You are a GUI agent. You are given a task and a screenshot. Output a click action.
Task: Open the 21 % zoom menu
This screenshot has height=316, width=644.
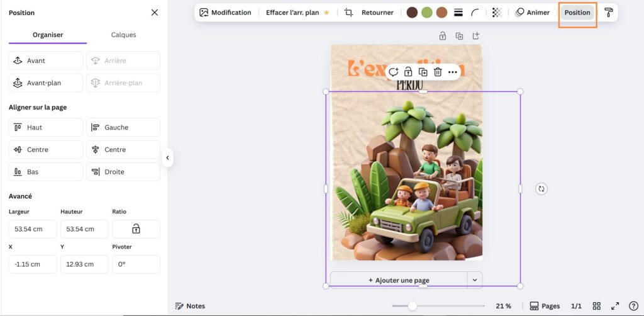pyautogui.click(x=503, y=306)
